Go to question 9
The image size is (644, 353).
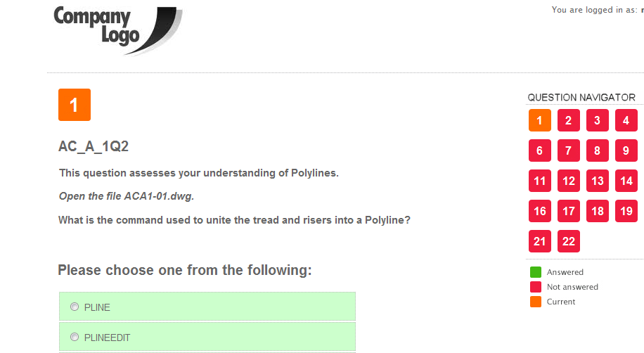coord(626,150)
